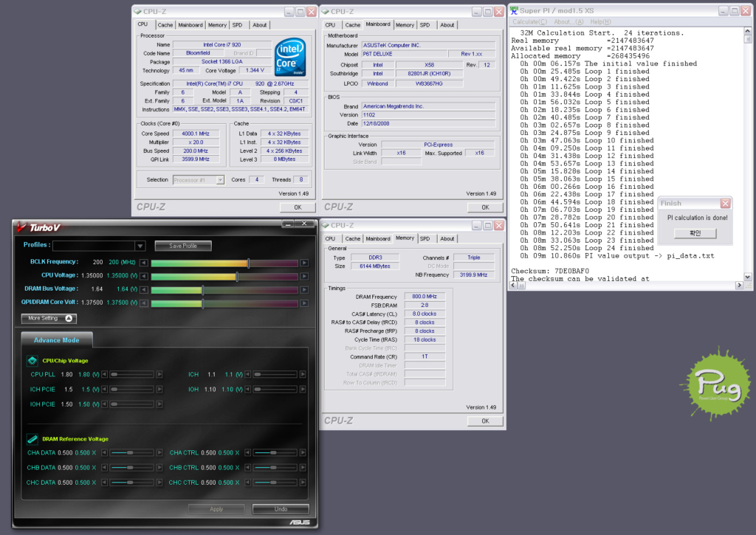756x535 pixels.
Task: Select the Advance Mode tab in TurboV
Action: (56, 339)
